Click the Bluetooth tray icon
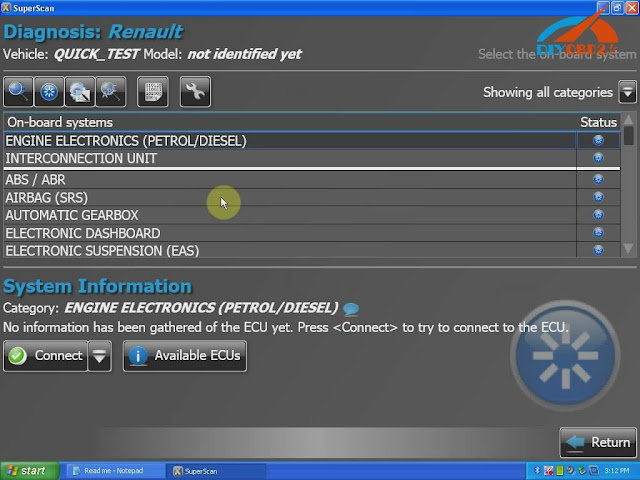This screenshot has height=480, width=640. 537,471
